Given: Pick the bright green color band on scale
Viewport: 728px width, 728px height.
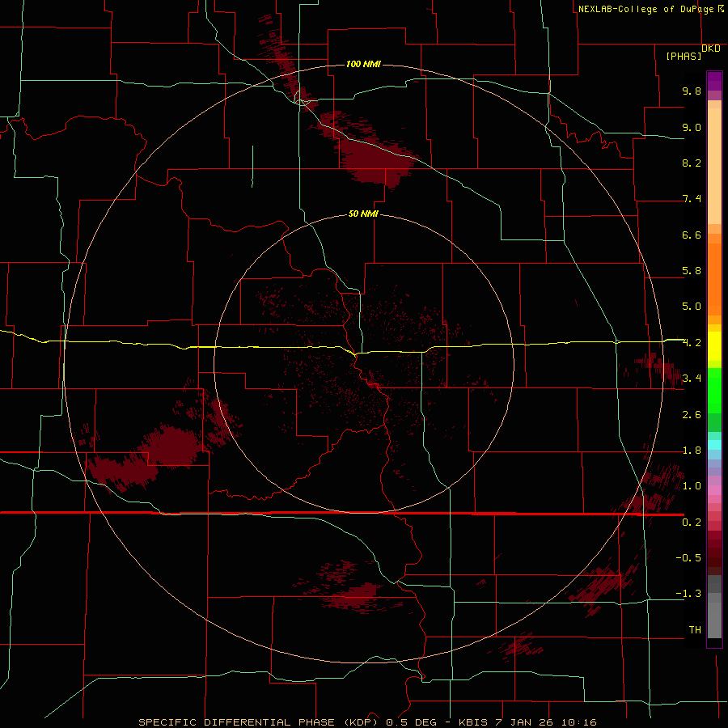Looking at the screenshot, I should point(714,390).
